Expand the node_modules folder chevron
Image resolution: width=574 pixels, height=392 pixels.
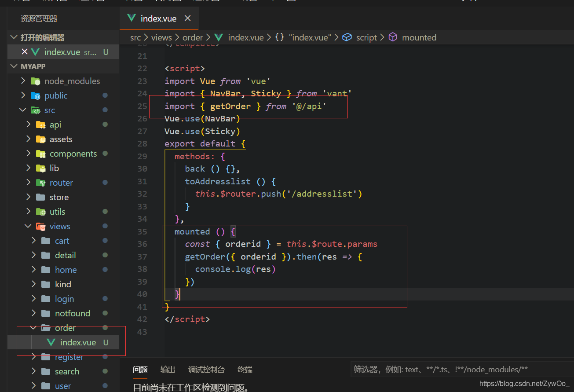(x=23, y=81)
